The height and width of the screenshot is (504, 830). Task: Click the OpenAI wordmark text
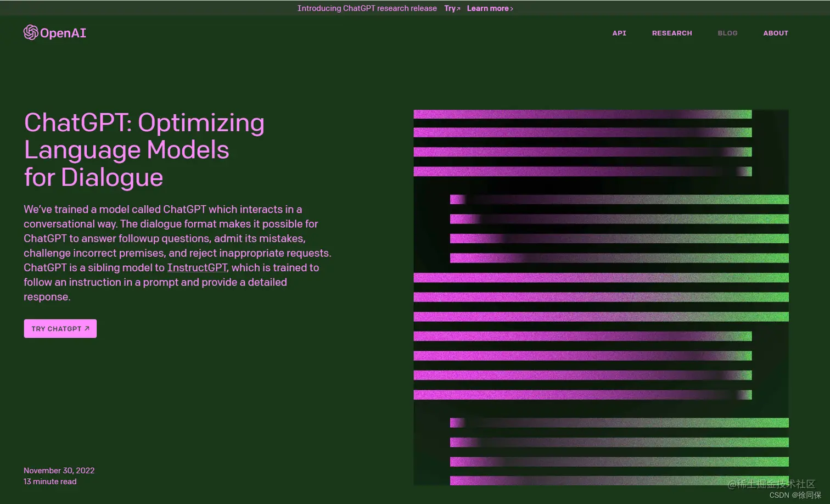[63, 33]
